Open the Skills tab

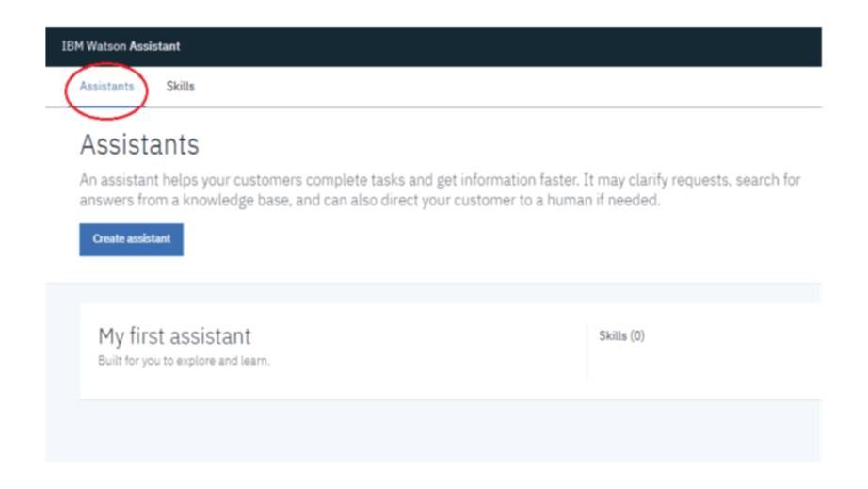tap(180, 87)
